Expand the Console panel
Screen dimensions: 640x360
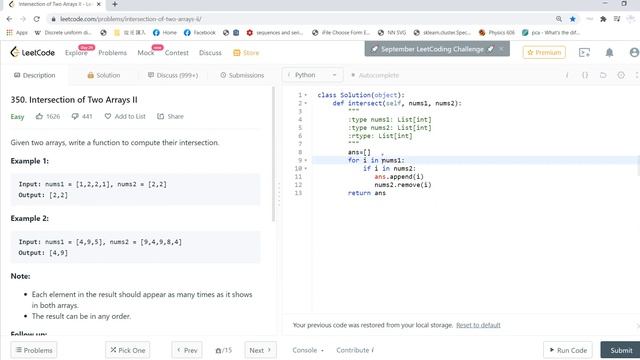point(308,350)
